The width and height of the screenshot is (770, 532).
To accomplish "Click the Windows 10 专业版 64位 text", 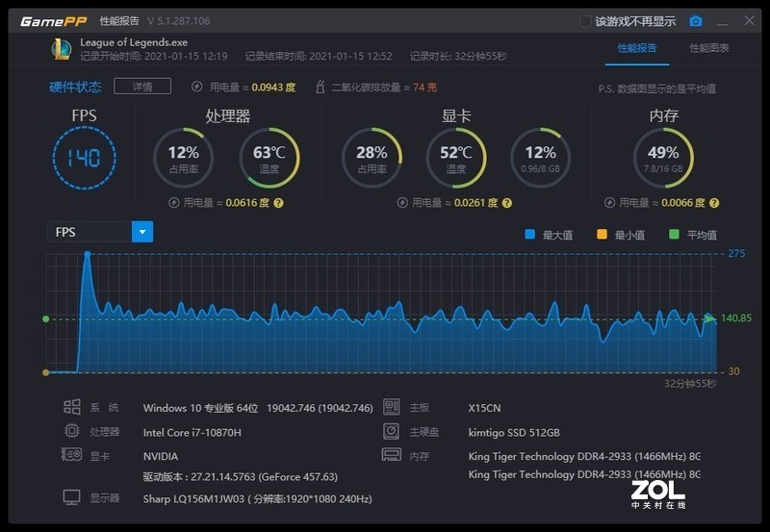I will pyautogui.click(x=201, y=408).
